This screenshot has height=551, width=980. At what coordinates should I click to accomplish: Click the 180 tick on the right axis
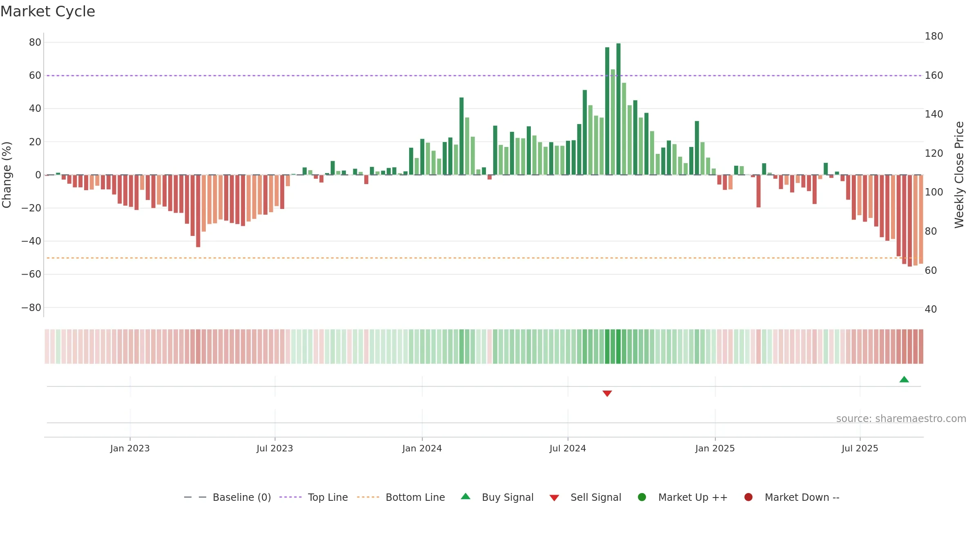click(x=934, y=36)
